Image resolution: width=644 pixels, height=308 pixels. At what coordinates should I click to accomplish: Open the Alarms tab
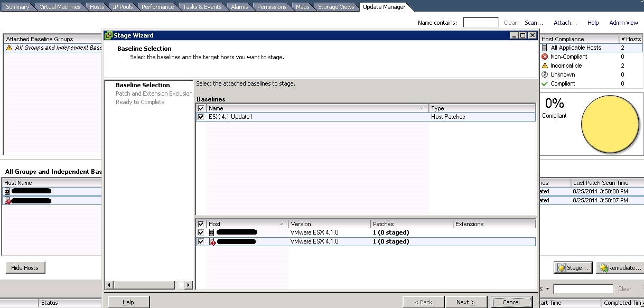pos(239,7)
